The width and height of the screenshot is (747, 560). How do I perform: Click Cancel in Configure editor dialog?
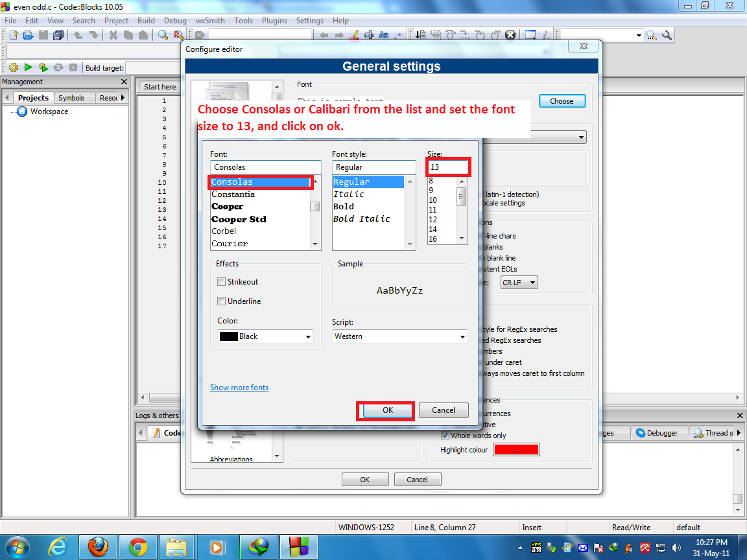[x=418, y=480]
